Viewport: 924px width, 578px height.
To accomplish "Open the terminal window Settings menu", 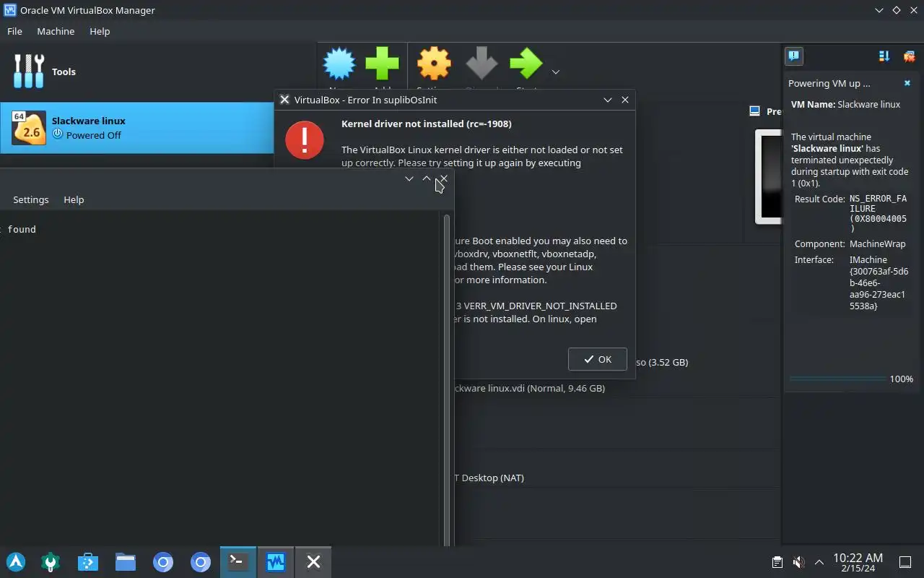I will 31,199.
